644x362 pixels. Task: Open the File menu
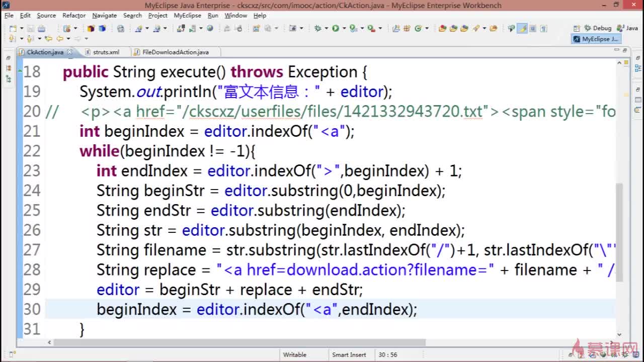point(9,16)
